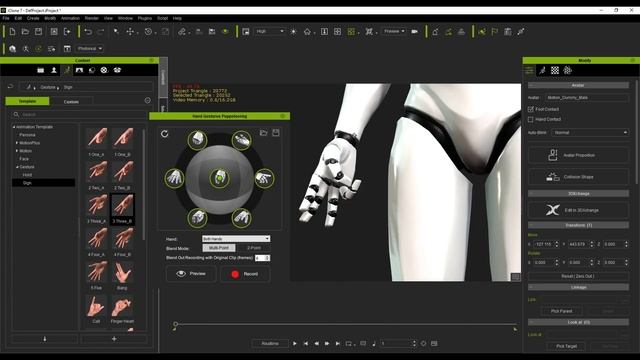Save project using the disk icon
The image size is (640, 360).
coord(38,32)
